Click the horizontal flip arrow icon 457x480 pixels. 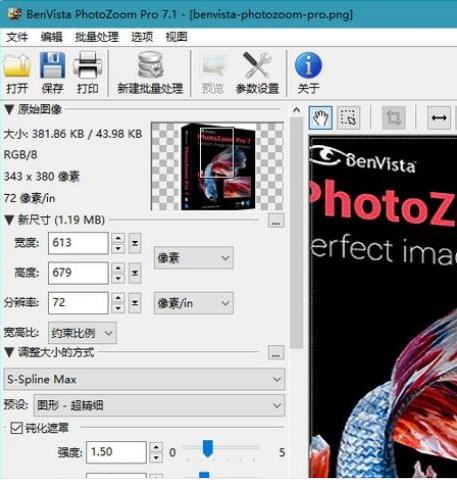pyautogui.click(x=439, y=118)
